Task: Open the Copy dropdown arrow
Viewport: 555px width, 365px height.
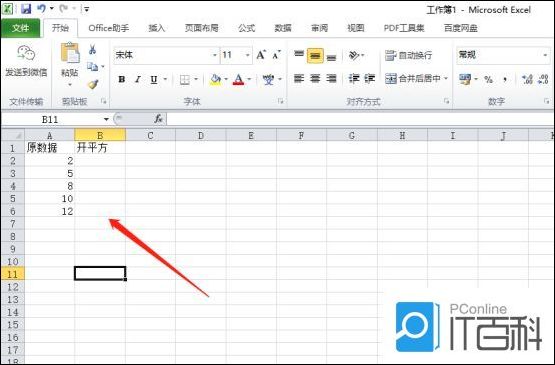Action: [103, 66]
